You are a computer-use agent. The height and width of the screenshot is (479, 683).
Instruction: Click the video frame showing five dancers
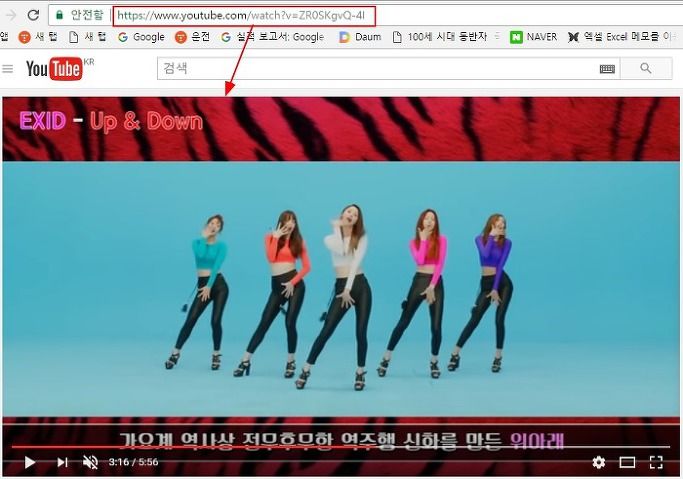point(341,289)
